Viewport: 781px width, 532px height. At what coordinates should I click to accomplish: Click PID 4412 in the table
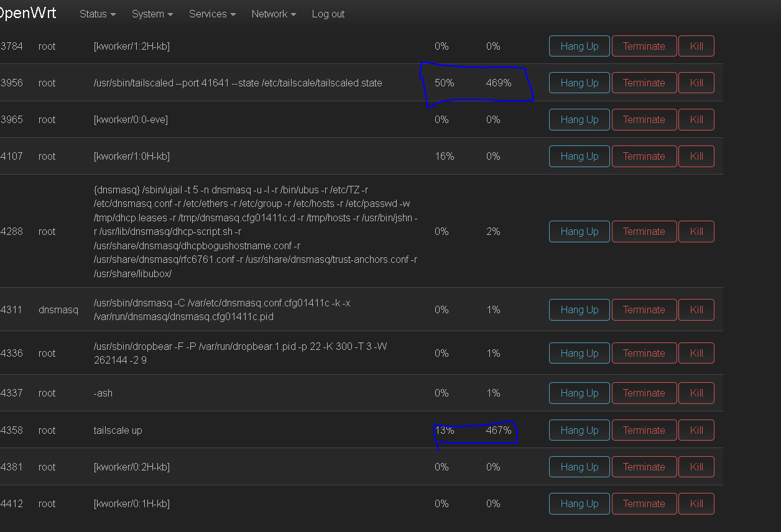tap(11, 503)
